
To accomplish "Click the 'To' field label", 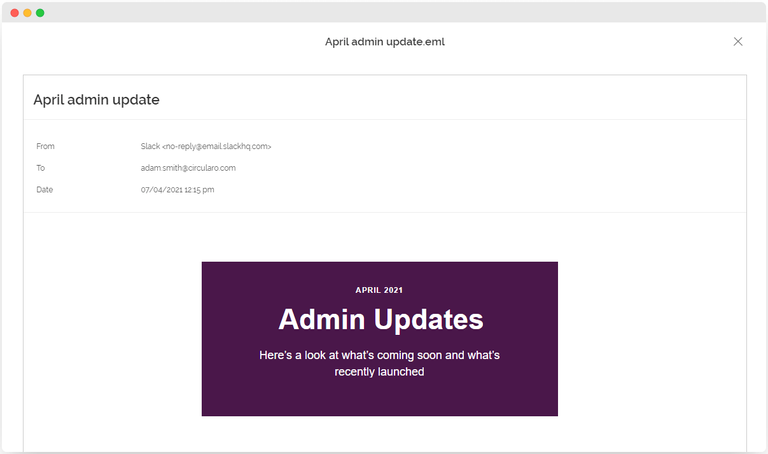I will click(40, 168).
